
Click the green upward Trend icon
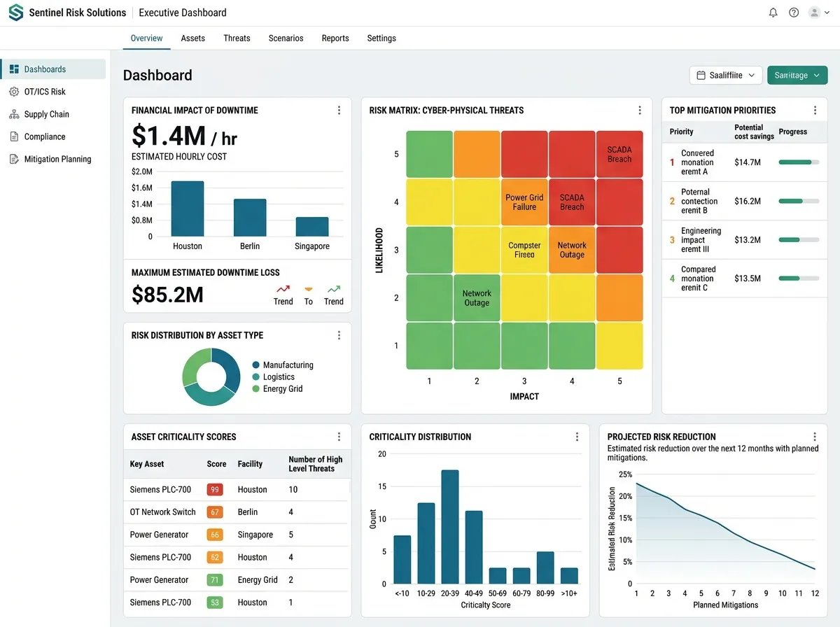(334, 288)
